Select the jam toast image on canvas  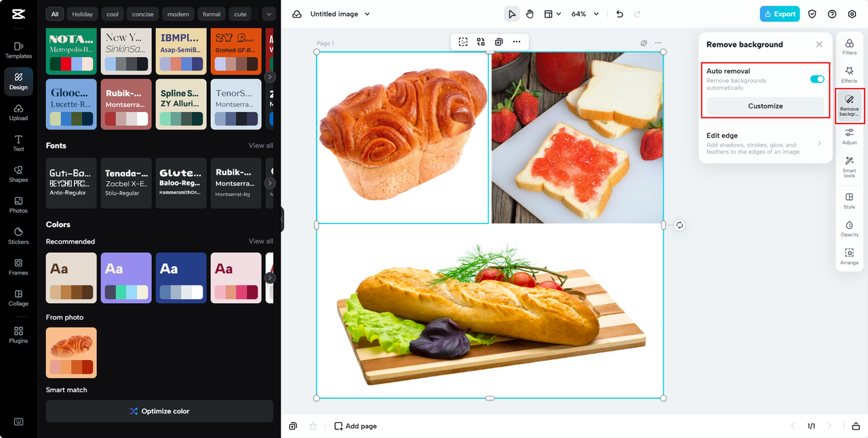point(577,138)
